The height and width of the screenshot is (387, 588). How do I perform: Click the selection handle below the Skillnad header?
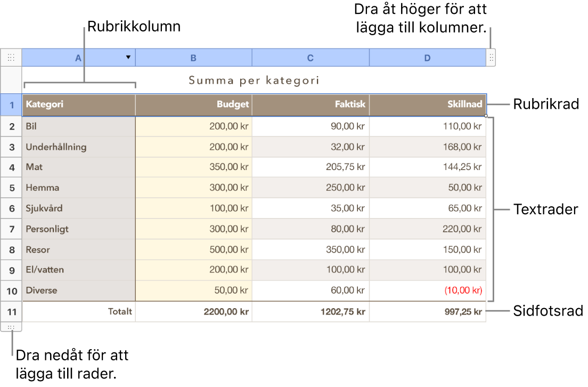coord(486,115)
